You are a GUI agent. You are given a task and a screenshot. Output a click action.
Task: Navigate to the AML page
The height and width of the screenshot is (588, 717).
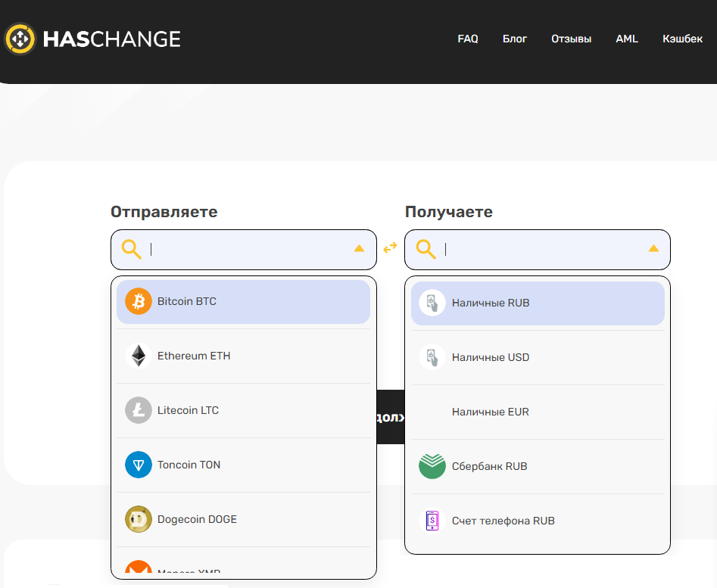(x=627, y=39)
